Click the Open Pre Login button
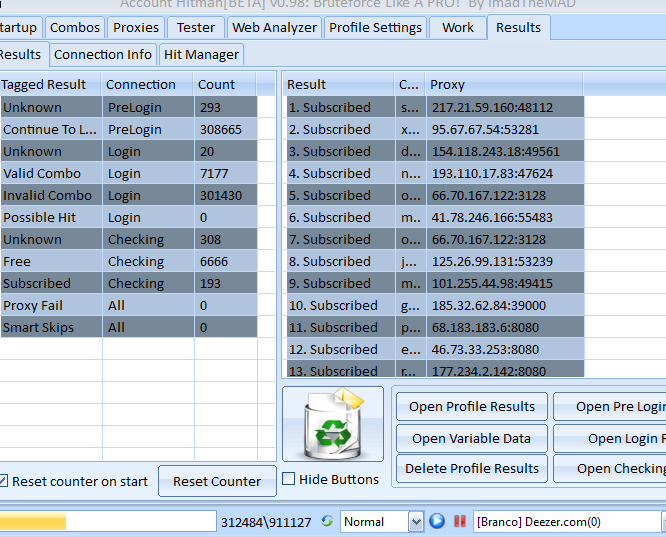The height and width of the screenshot is (537, 666). click(x=610, y=407)
